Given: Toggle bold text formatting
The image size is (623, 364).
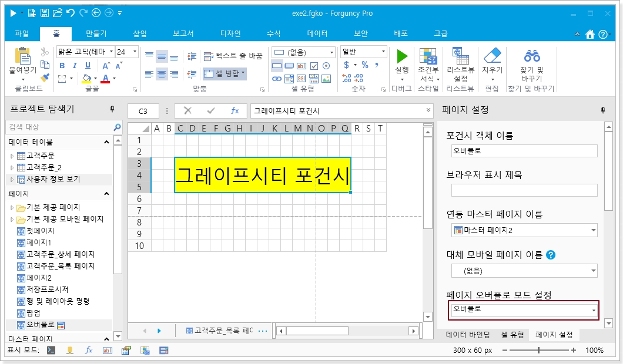Looking at the screenshot, I should (62, 65).
